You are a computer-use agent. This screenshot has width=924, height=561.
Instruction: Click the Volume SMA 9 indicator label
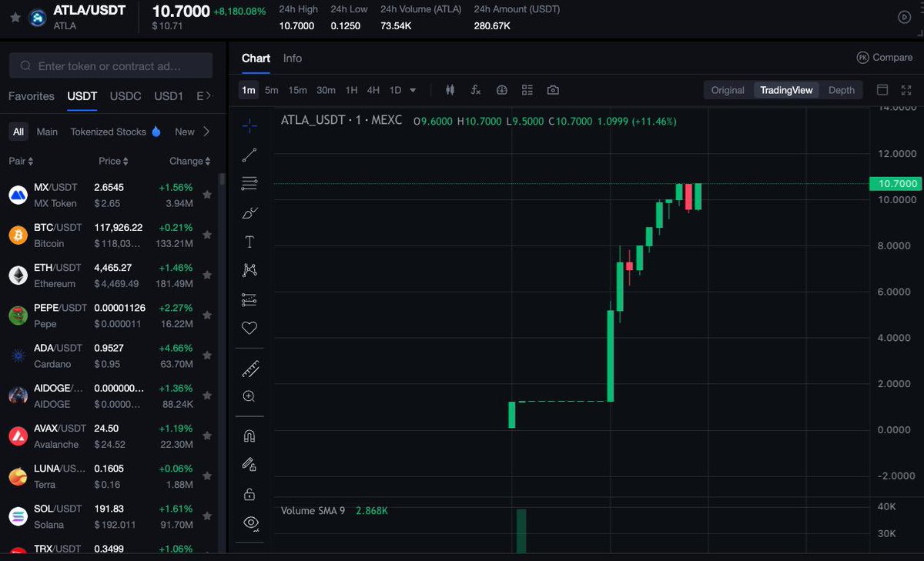coord(313,511)
